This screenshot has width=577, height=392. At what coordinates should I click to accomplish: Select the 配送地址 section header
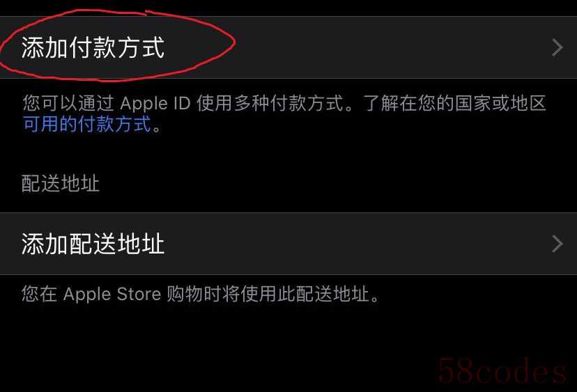pyautogui.click(x=61, y=183)
